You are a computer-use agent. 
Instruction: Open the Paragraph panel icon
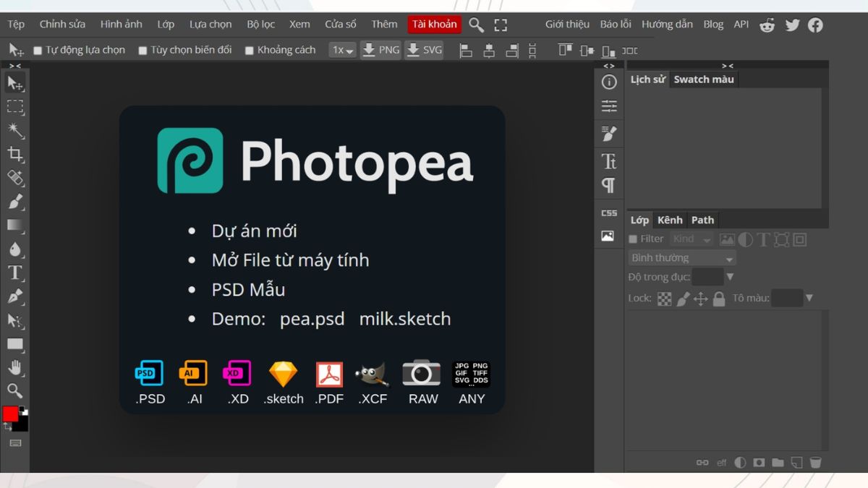point(609,186)
